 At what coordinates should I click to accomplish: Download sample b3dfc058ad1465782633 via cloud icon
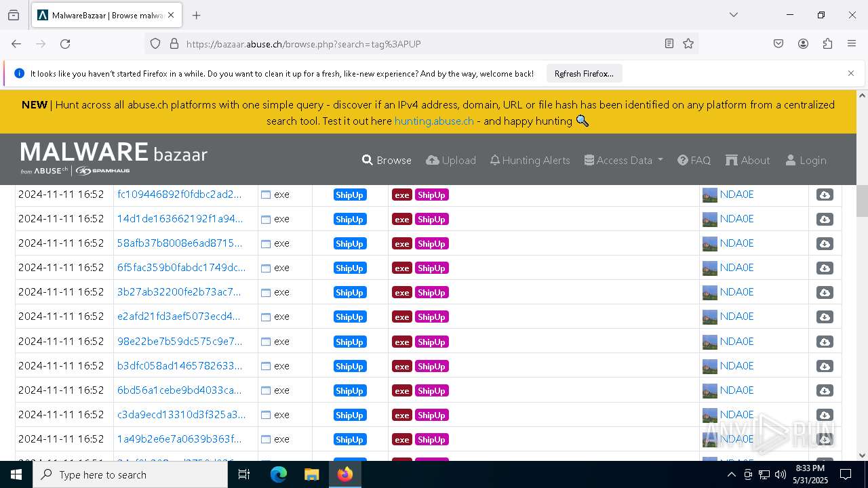click(x=825, y=366)
